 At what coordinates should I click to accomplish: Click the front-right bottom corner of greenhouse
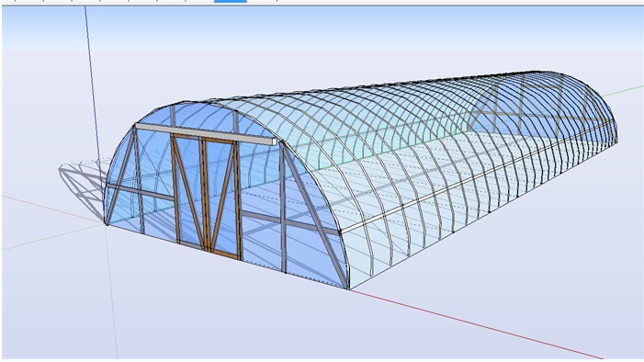[x=349, y=288]
